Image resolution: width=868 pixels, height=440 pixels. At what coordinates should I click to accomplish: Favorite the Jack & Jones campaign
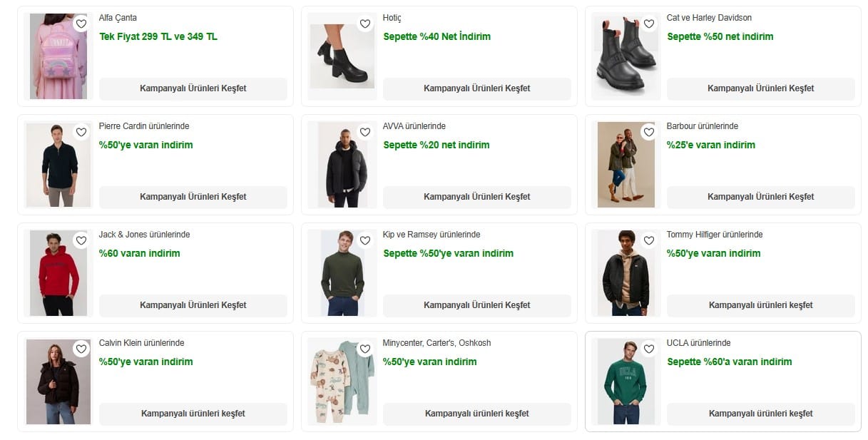click(81, 240)
